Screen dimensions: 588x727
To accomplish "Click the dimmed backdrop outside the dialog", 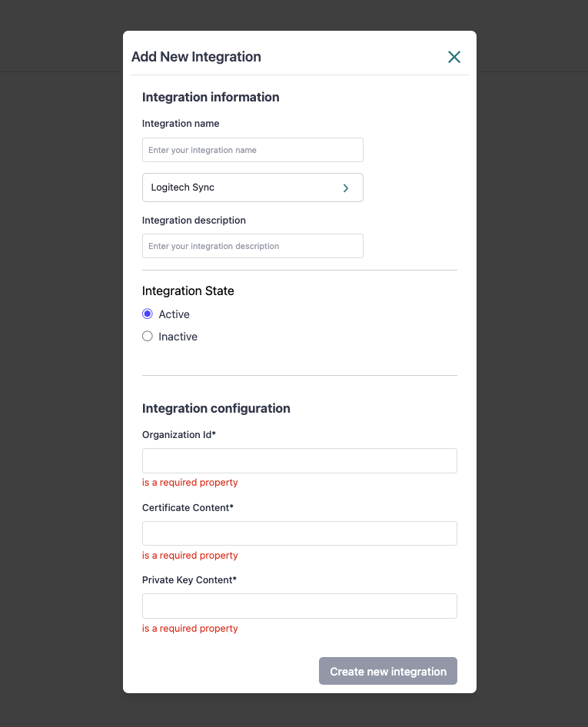I will point(61,384).
